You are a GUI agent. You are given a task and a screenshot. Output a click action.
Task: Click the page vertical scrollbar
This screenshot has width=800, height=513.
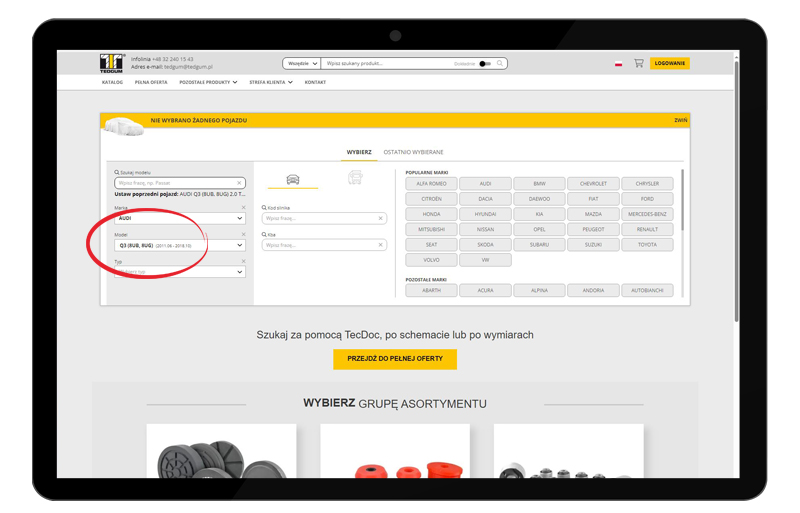(x=736, y=191)
